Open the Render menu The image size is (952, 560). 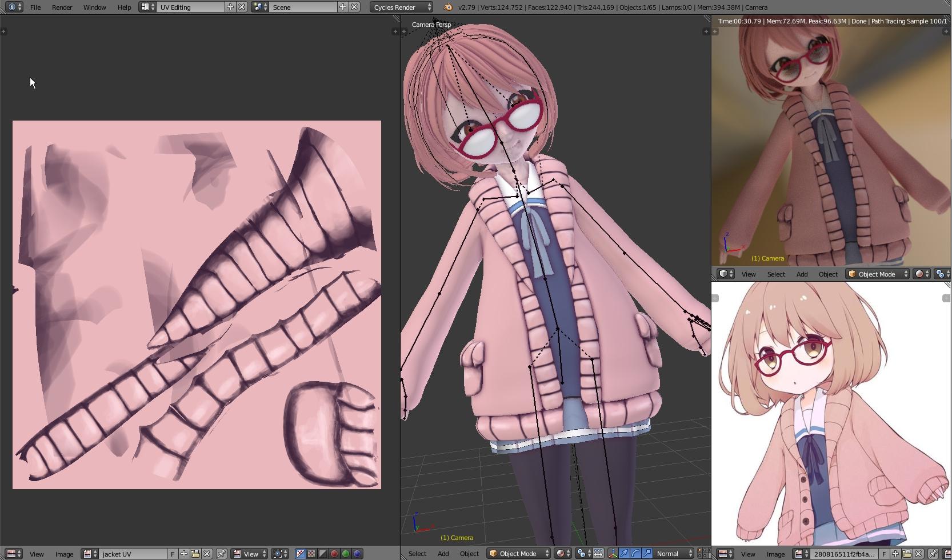tap(62, 7)
